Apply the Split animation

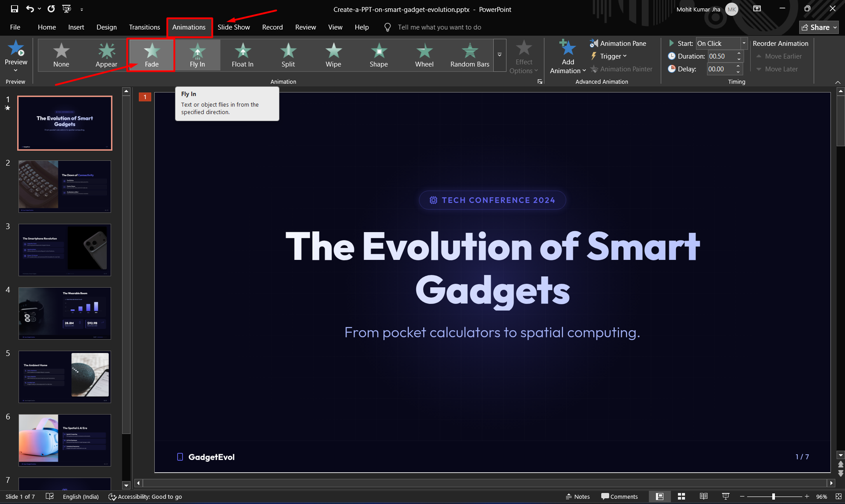click(288, 55)
